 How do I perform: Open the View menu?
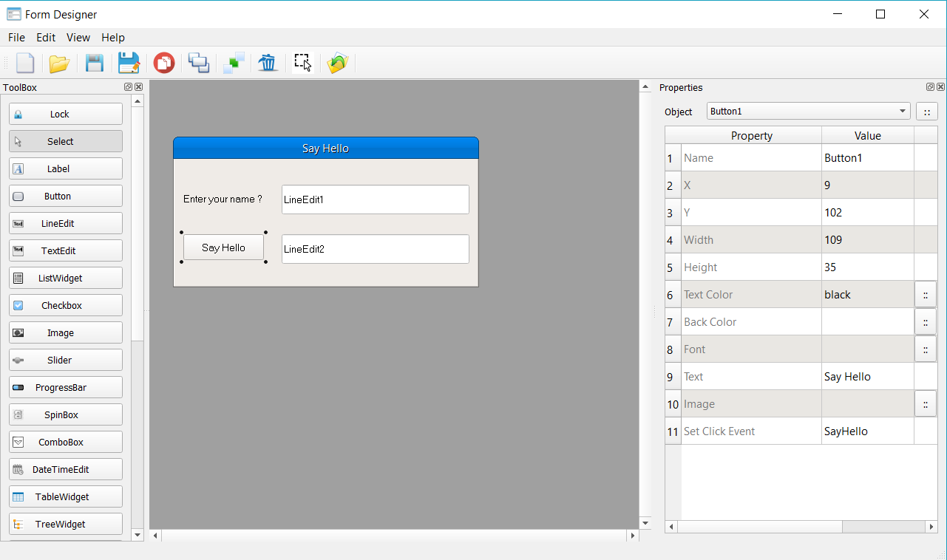78,37
